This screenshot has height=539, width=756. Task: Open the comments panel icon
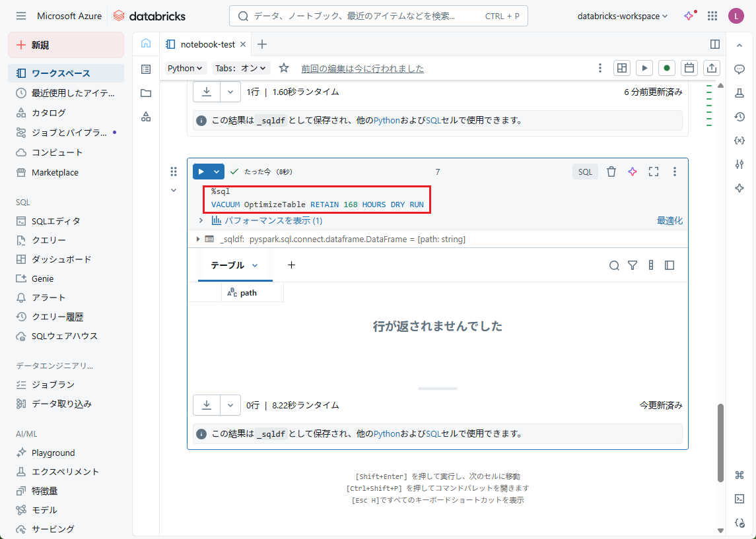(739, 69)
